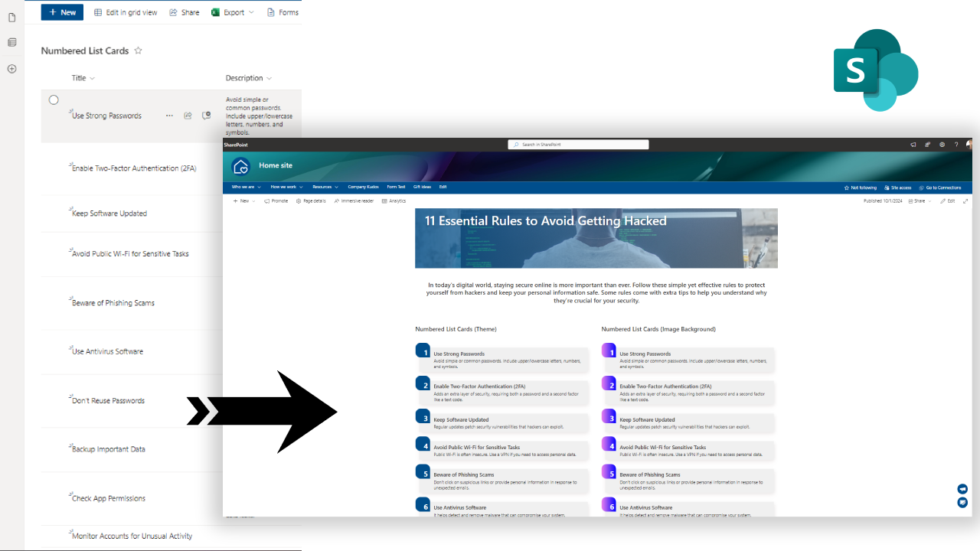Open comment icon on Use Strong Passwords row
This screenshot has height=551, width=980.
(206, 116)
